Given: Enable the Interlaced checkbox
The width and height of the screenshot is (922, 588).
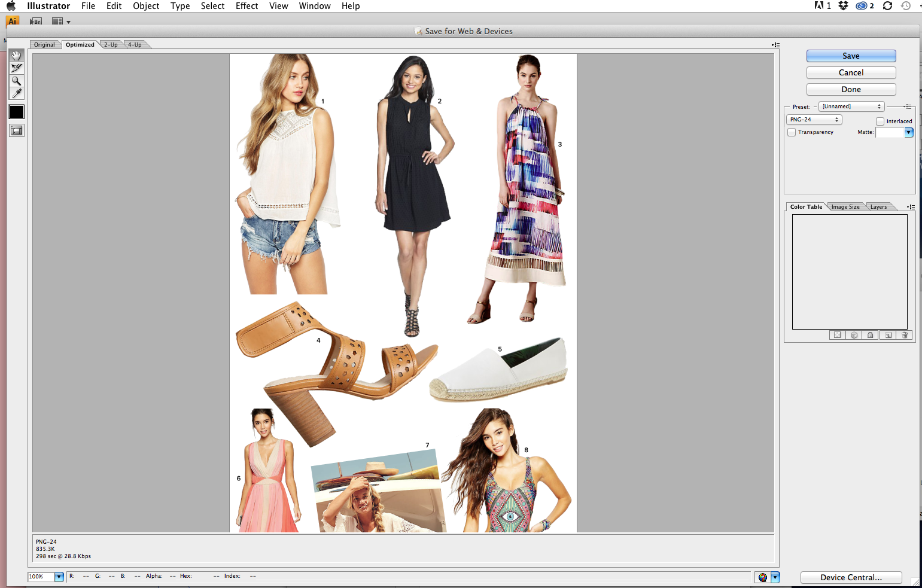Looking at the screenshot, I should point(880,121).
